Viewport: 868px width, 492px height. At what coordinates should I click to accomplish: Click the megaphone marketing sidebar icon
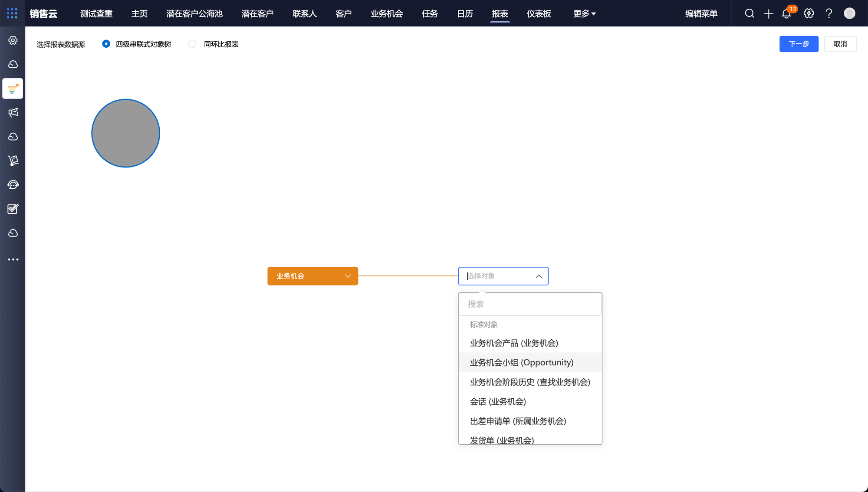pyautogui.click(x=13, y=113)
